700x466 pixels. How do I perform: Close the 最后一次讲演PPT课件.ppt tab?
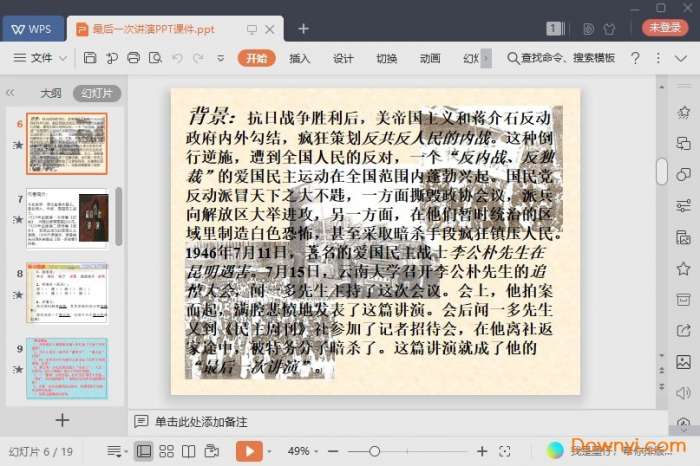click(270, 29)
